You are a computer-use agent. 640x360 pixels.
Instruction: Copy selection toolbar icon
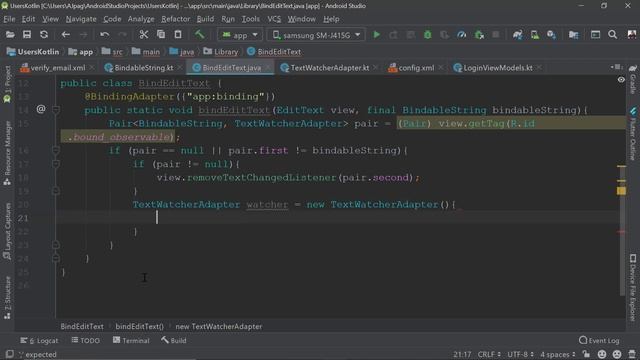[161, 35]
